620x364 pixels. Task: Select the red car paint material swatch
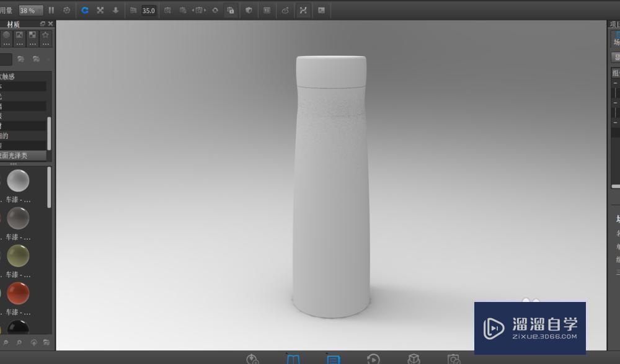point(18,293)
